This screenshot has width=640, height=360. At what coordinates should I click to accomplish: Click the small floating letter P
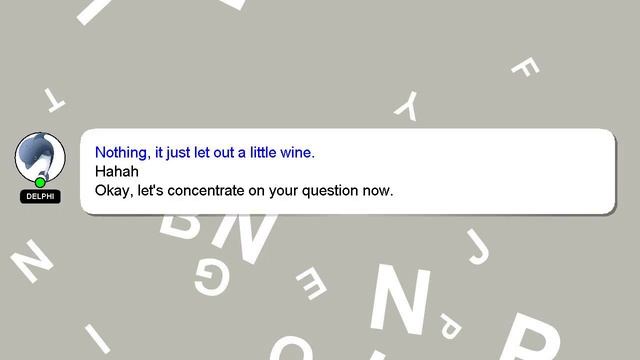[x=451, y=326]
